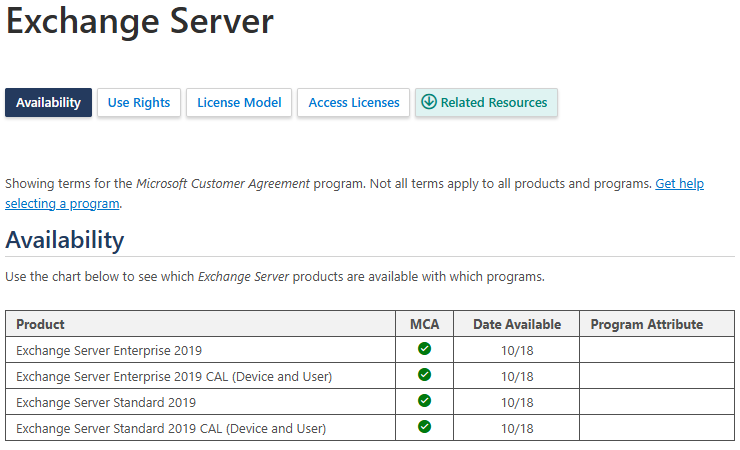Switch to the Use Rights tab
The image size is (740, 450).
tap(139, 102)
